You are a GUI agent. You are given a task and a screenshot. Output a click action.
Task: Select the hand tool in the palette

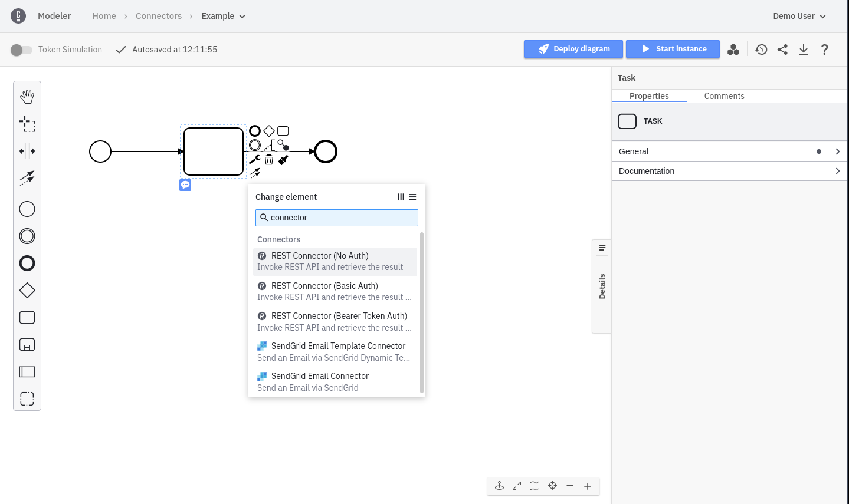tap(27, 96)
